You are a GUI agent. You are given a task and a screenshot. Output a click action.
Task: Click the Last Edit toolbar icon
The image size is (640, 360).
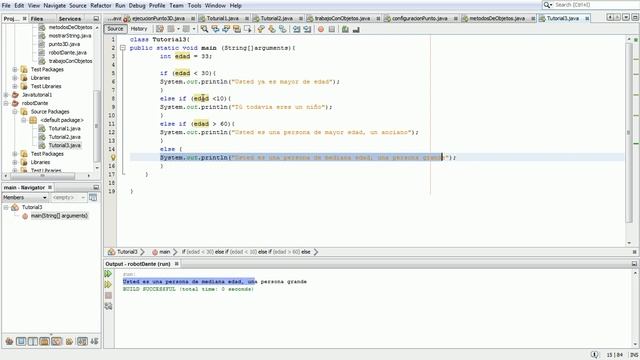[160, 29]
